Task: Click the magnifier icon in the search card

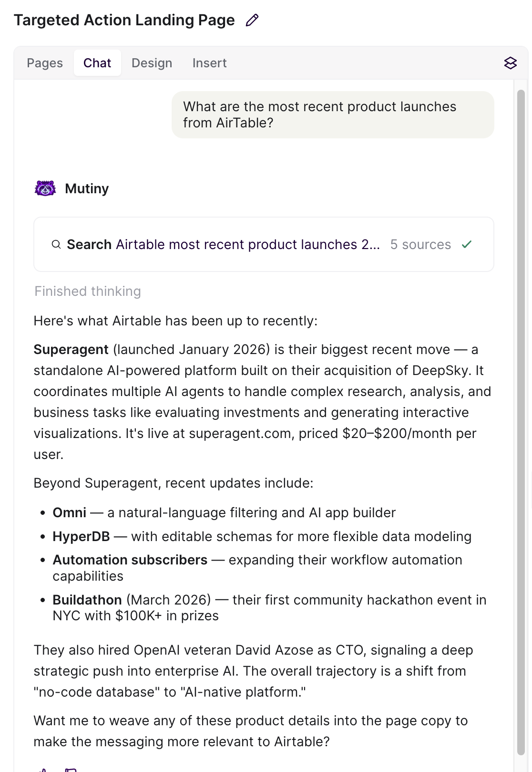Action: [x=56, y=244]
